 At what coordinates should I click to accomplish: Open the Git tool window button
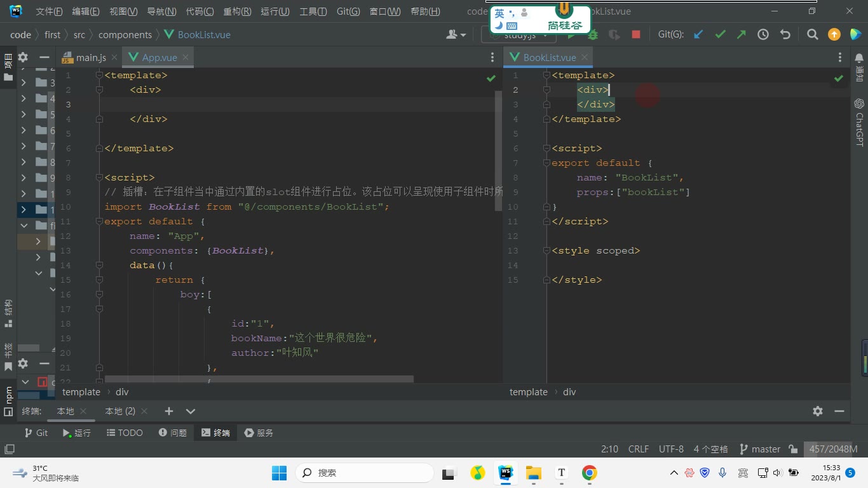36,433
